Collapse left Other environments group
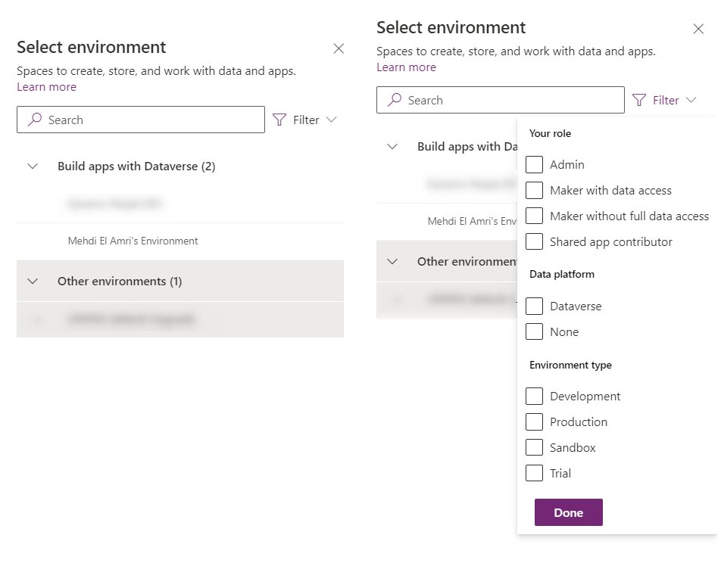This screenshot has width=721, height=588. [33, 281]
